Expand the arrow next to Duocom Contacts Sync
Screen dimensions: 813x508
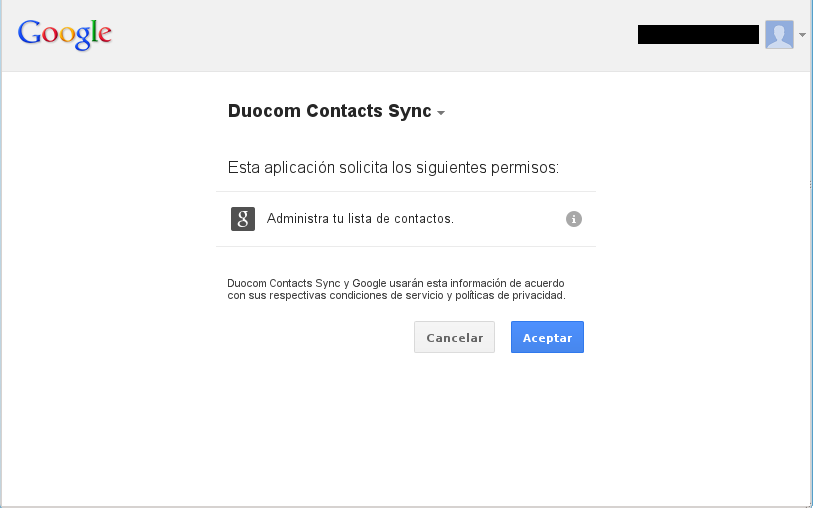click(x=441, y=113)
